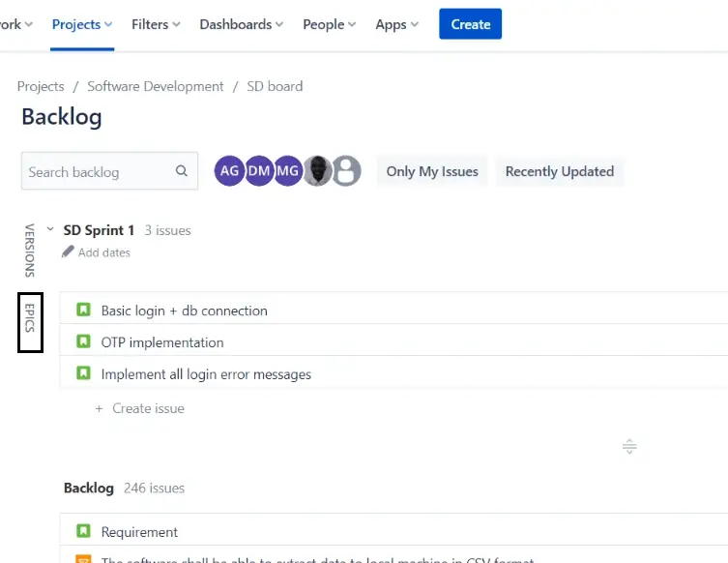Screen dimensions: 728x563
Task: Click the MG user avatar filter
Action: pyautogui.click(x=287, y=171)
